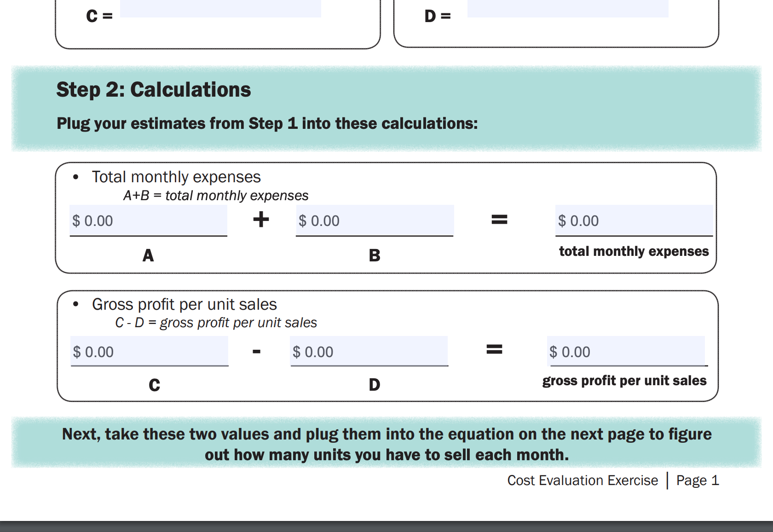This screenshot has width=773, height=532.
Task: Click the D = input field at top
Action: click(x=567, y=9)
